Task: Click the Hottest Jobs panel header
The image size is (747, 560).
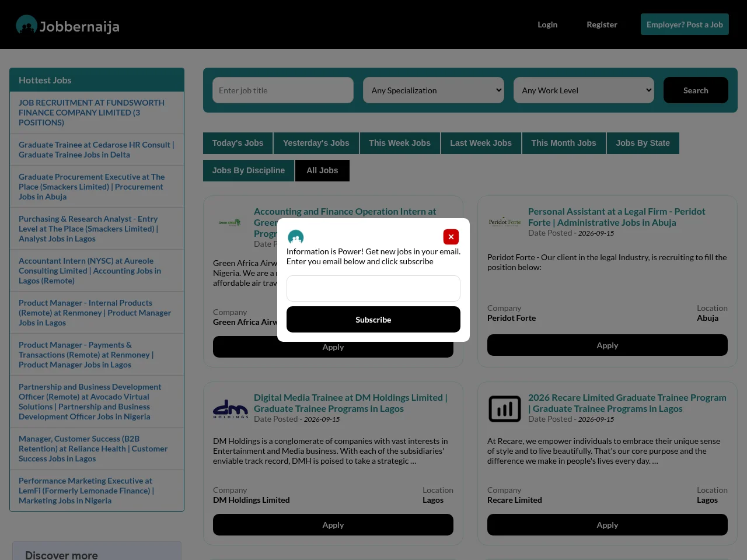Action: (x=97, y=80)
